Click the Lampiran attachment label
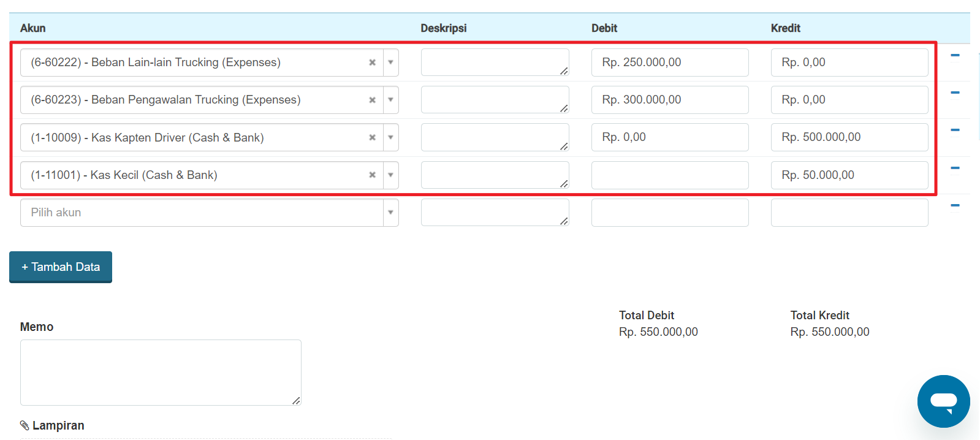Viewport: 980px width, 440px height. tap(58, 425)
